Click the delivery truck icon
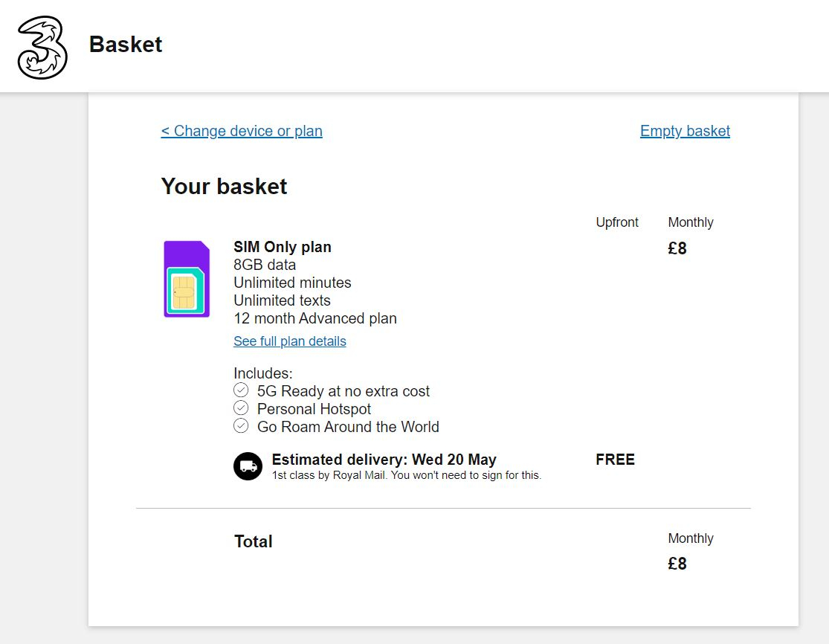Viewport: 829px width, 644px height. click(x=248, y=466)
